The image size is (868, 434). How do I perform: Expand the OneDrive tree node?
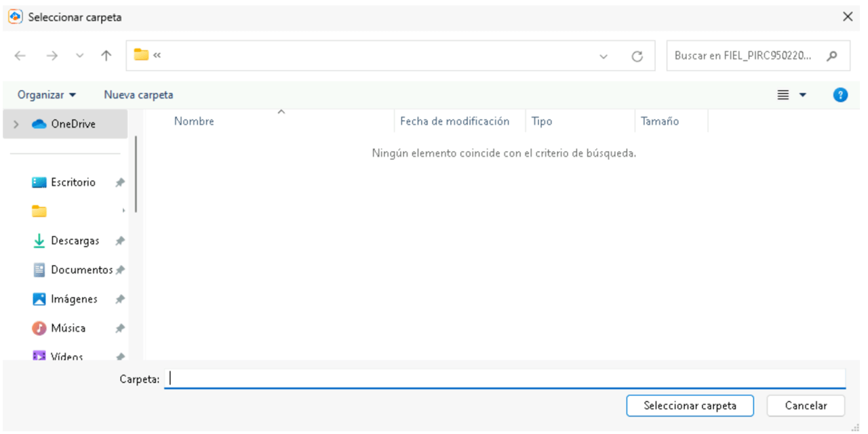[x=16, y=124]
